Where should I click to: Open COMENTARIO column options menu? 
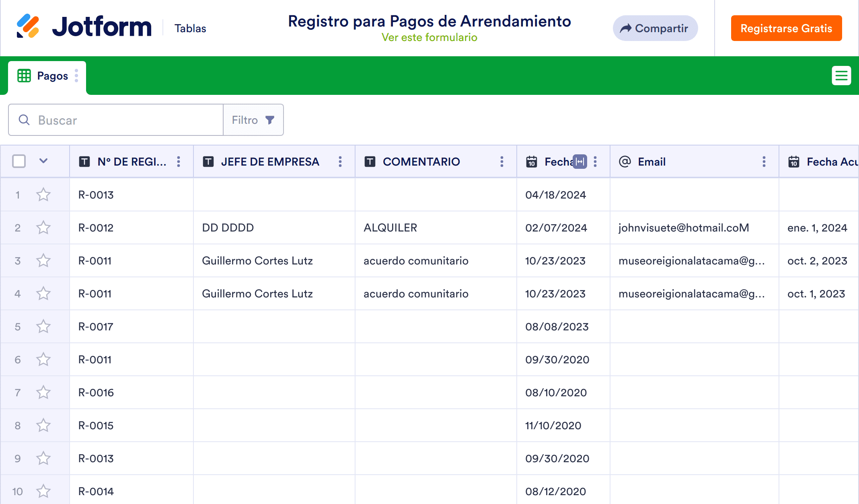(x=501, y=162)
